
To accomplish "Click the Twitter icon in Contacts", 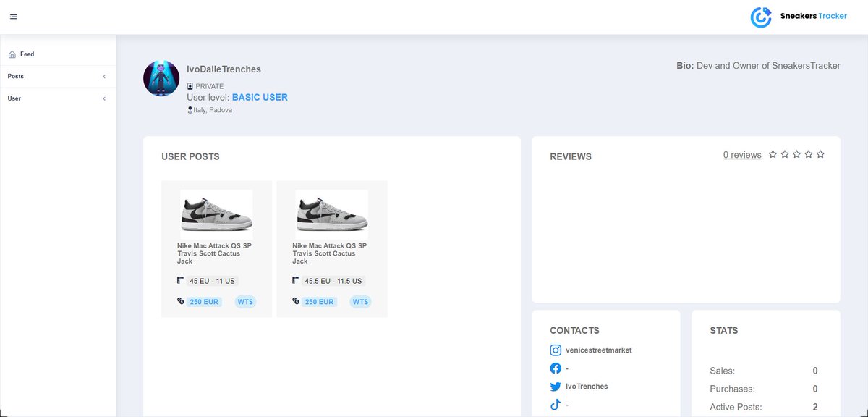I will pos(556,387).
